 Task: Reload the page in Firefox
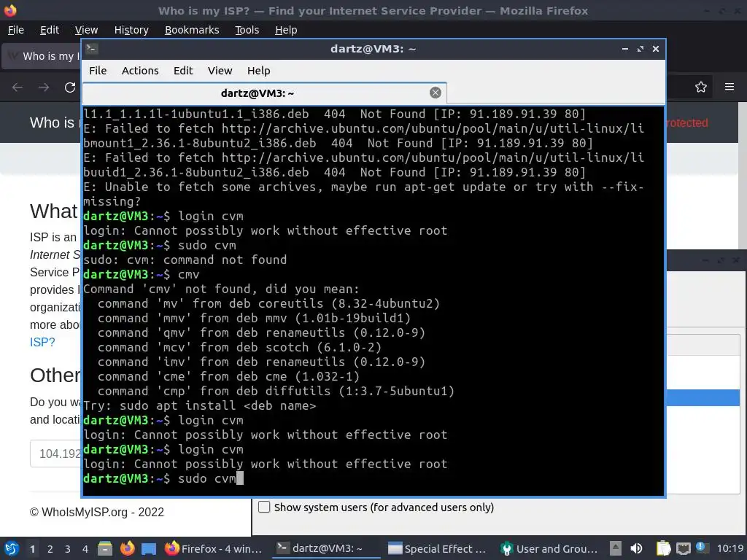click(70, 87)
